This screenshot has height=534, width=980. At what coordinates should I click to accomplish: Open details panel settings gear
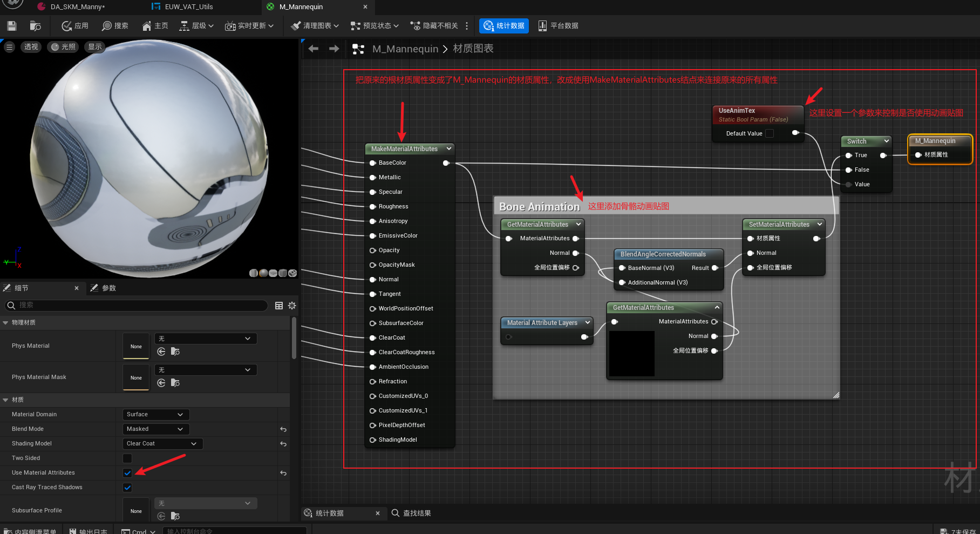[292, 306]
